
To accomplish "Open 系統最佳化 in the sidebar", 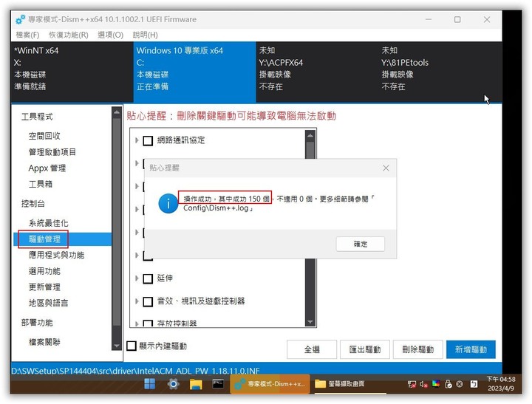I will (x=49, y=223).
